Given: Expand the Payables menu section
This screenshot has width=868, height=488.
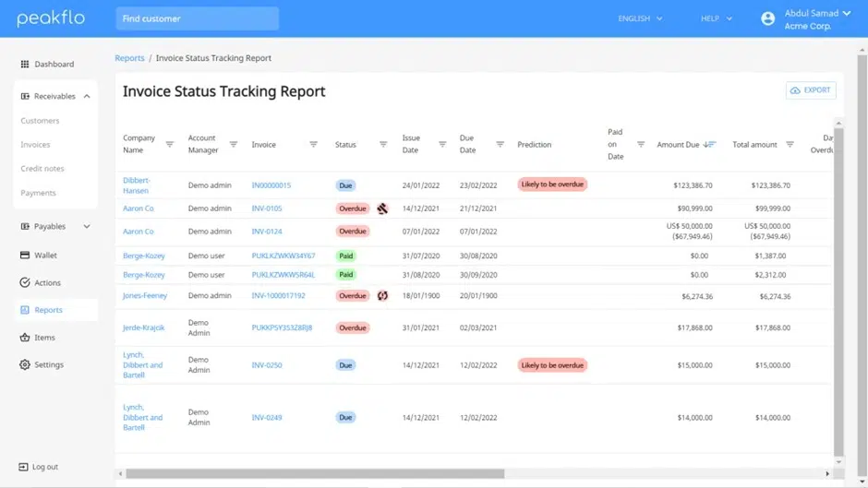Looking at the screenshot, I should point(87,226).
